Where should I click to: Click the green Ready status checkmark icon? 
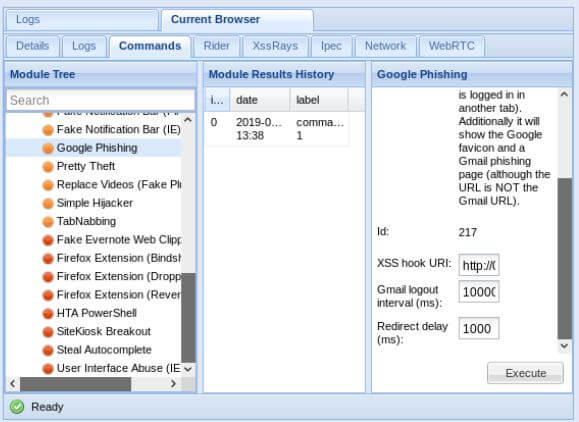tap(17, 407)
